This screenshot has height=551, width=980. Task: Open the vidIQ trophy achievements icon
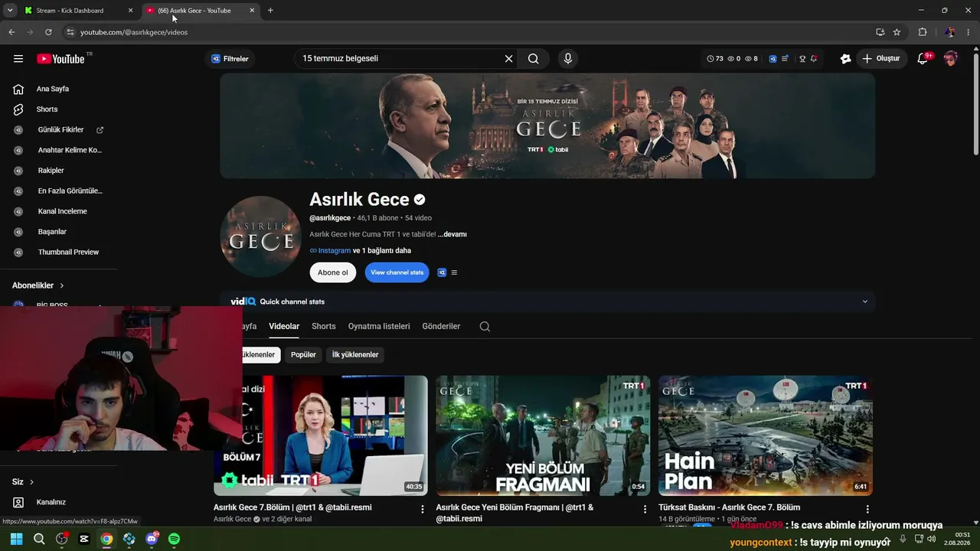(x=802, y=59)
